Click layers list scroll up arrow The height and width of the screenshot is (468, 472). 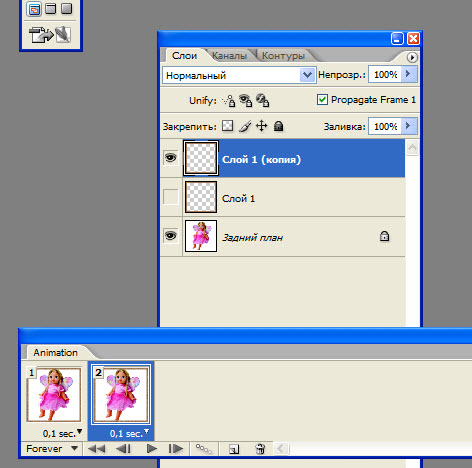click(412, 147)
